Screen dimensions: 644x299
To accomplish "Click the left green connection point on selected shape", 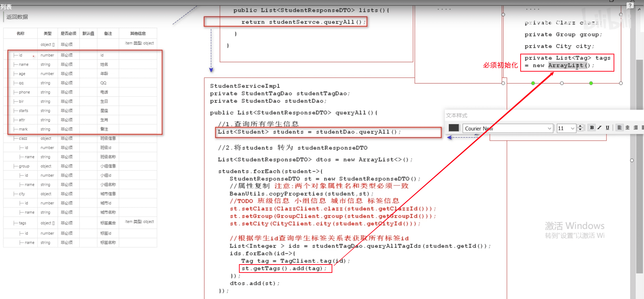I will [533, 83].
